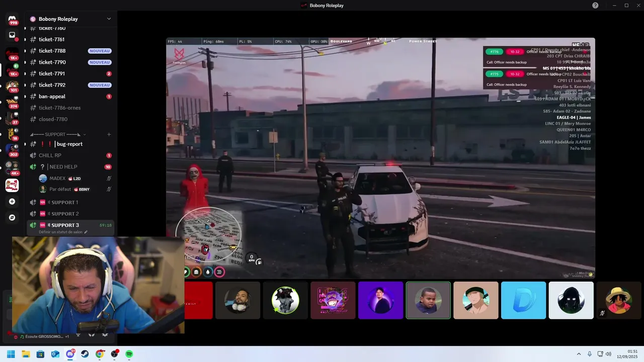The height and width of the screenshot is (362, 644).
Task: Select the hooded dark figure participant tile
Action: (571, 300)
